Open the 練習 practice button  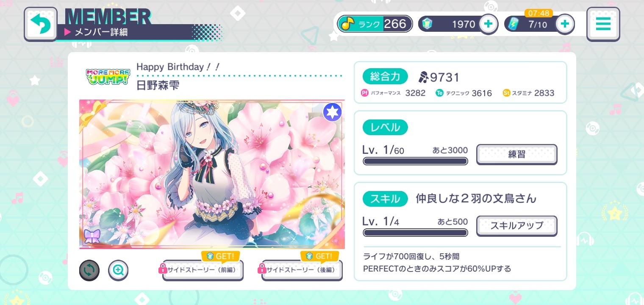516,154
